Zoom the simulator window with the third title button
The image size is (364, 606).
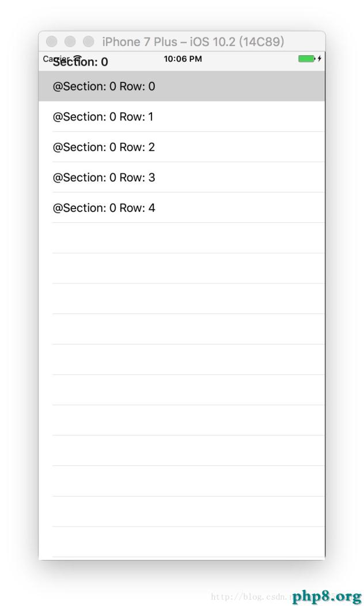[x=89, y=41]
